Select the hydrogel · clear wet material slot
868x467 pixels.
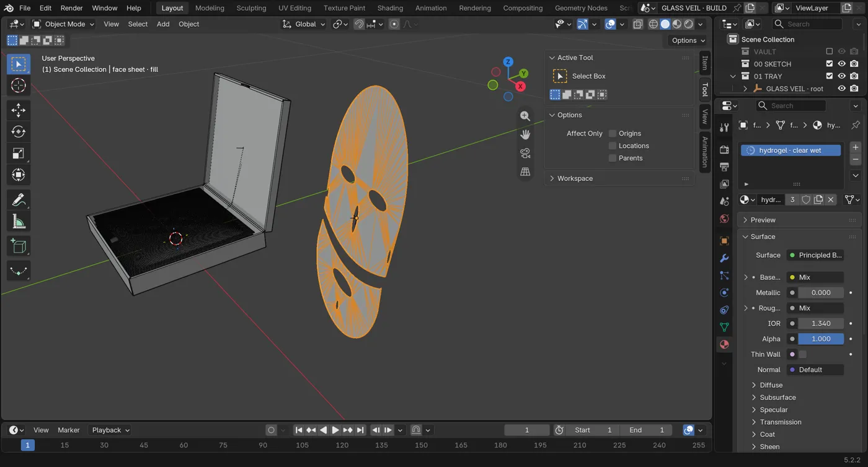(790, 151)
